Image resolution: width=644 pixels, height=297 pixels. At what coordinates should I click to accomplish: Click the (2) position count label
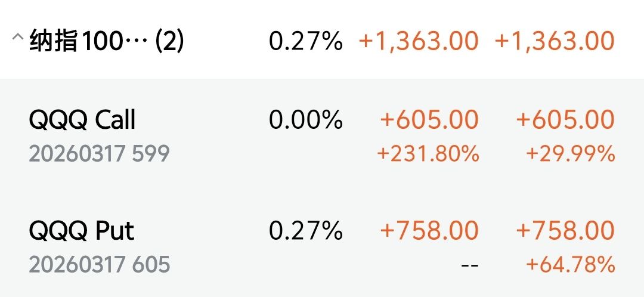pos(169,41)
